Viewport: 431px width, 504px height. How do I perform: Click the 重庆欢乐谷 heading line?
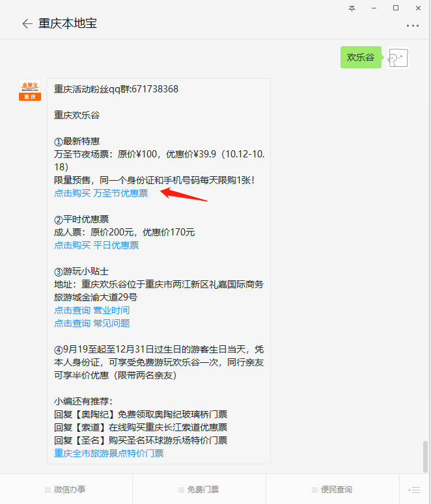point(77,115)
